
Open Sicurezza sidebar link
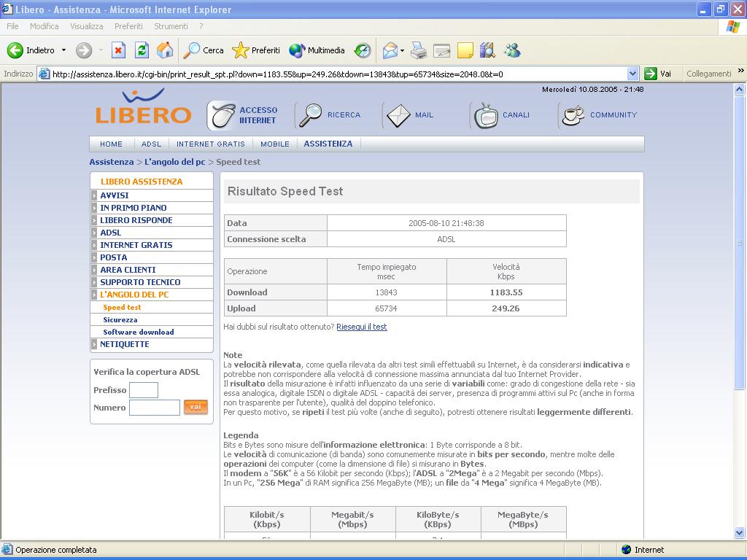click(x=120, y=319)
